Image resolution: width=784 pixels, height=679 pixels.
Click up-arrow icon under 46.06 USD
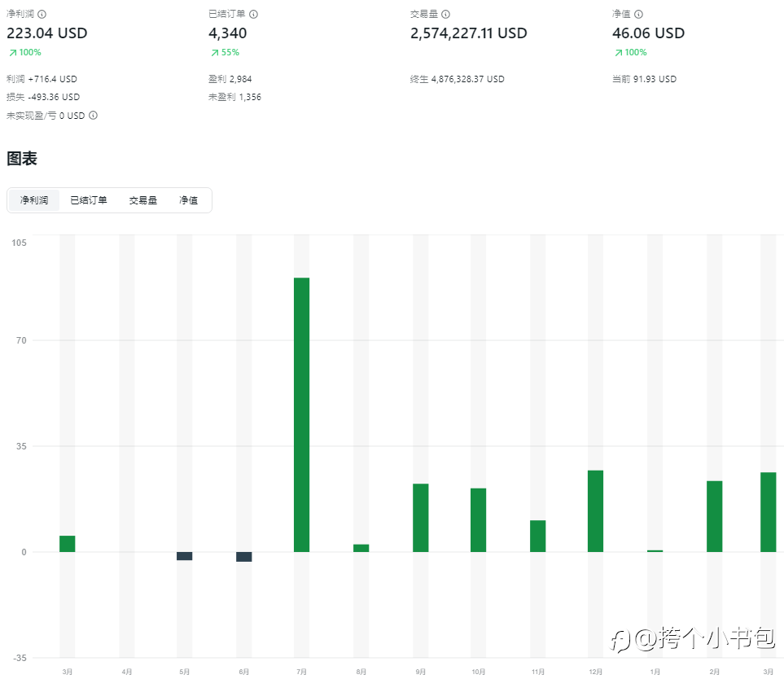pyautogui.click(x=619, y=53)
